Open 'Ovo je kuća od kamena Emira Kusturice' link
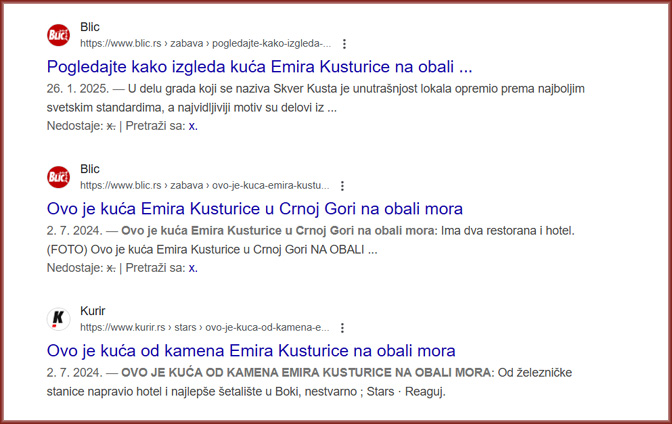 pyautogui.click(x=251, y=351)
